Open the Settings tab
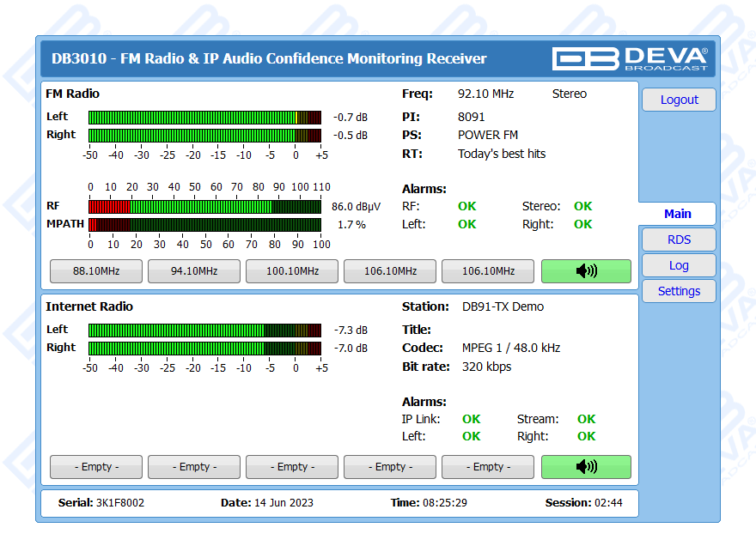The width and height of the screenshot is (756, 558). pyautogui.click(x=679, y=291)
